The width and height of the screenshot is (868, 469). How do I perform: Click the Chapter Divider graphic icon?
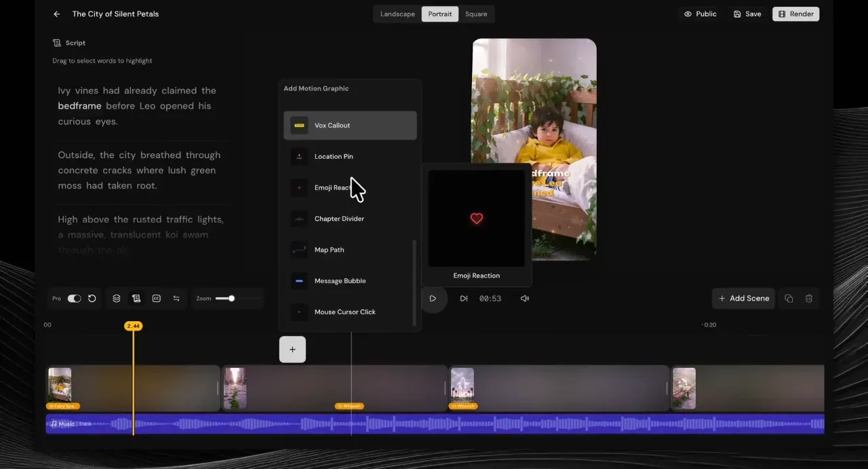point(299,219)
